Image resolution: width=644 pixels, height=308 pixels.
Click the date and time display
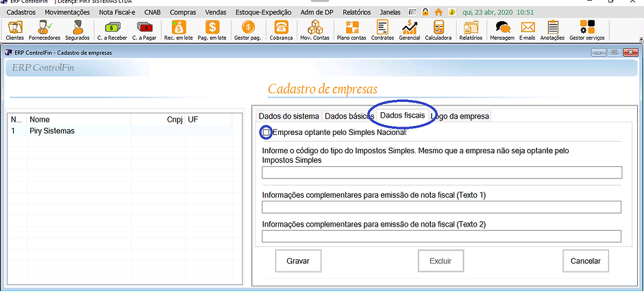click(498, 12)
